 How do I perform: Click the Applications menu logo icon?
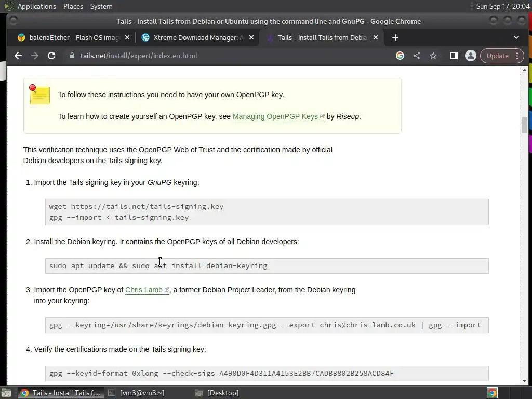pos(9,6)
